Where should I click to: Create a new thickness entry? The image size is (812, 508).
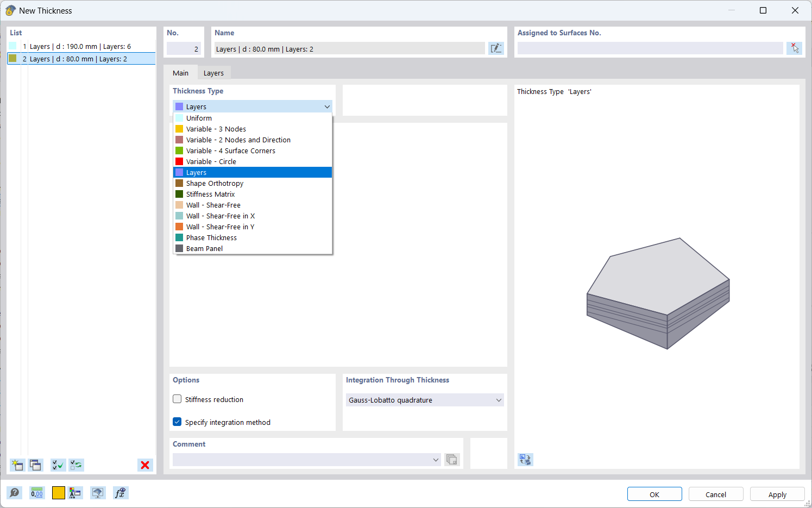point(17,465)
